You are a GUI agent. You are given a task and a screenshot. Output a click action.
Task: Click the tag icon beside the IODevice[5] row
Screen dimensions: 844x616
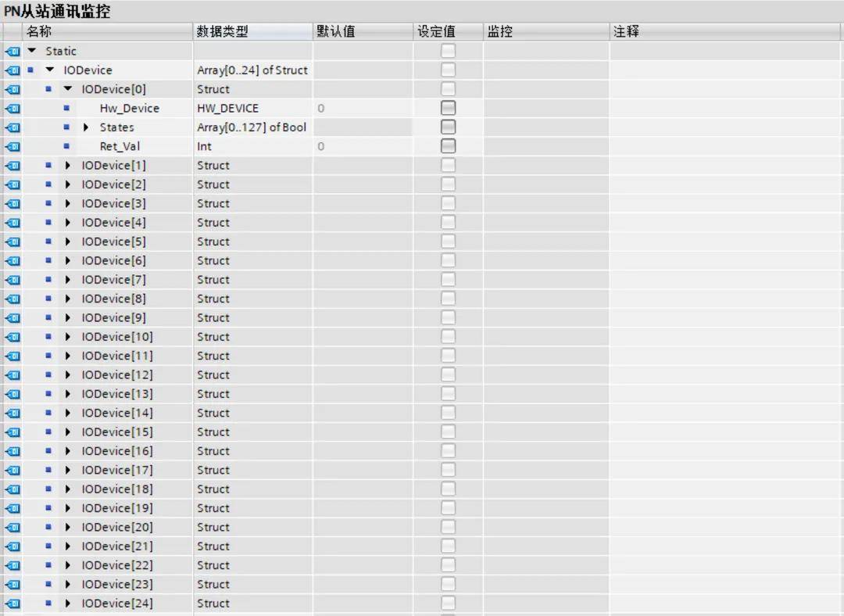[13, 242]
